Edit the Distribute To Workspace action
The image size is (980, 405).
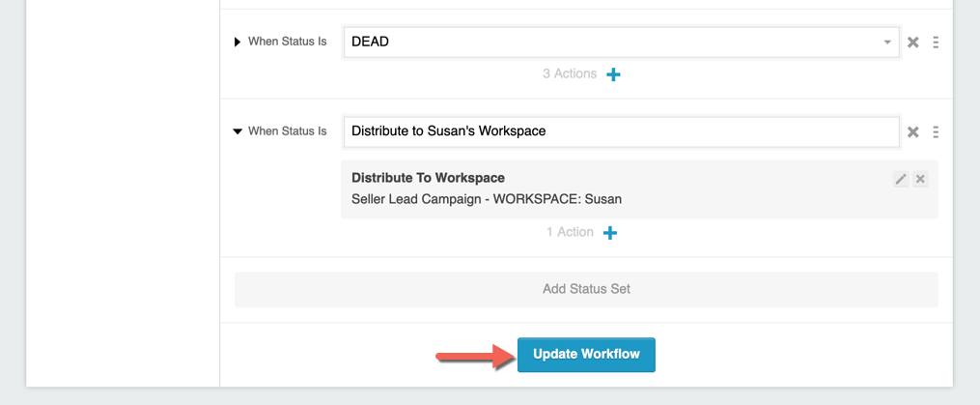tap(901, 179)
